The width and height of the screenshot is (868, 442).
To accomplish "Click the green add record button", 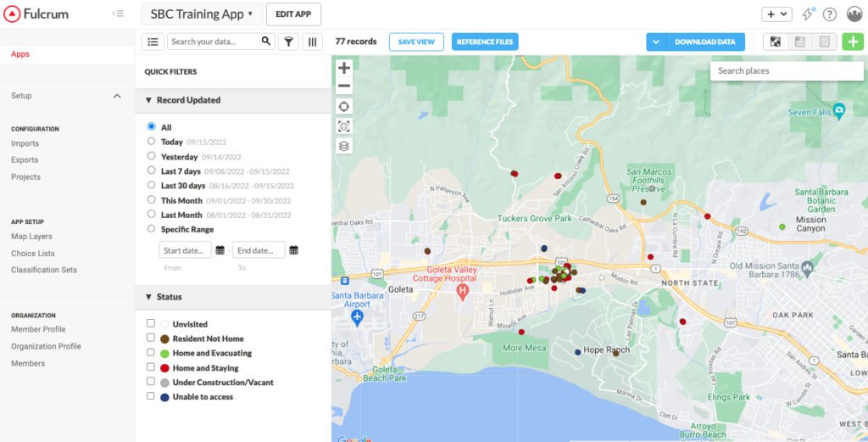I will pyautogui.click(x=852, y=42).
